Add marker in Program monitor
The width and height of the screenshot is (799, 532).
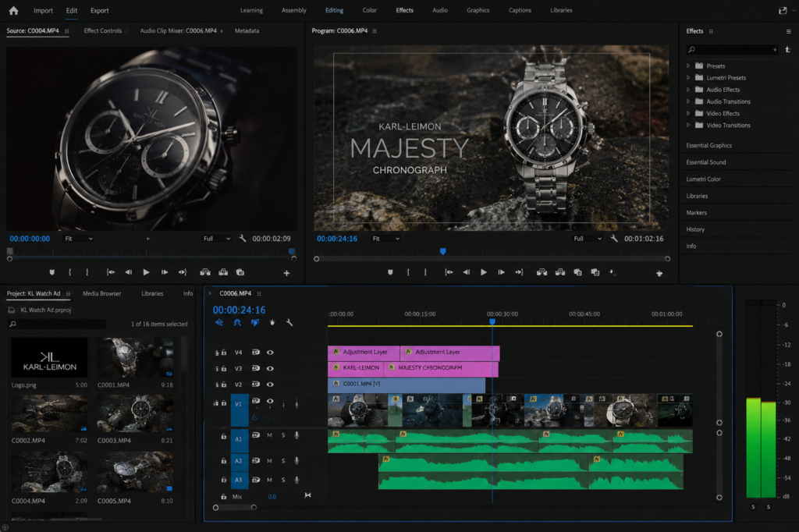point(390,272)
